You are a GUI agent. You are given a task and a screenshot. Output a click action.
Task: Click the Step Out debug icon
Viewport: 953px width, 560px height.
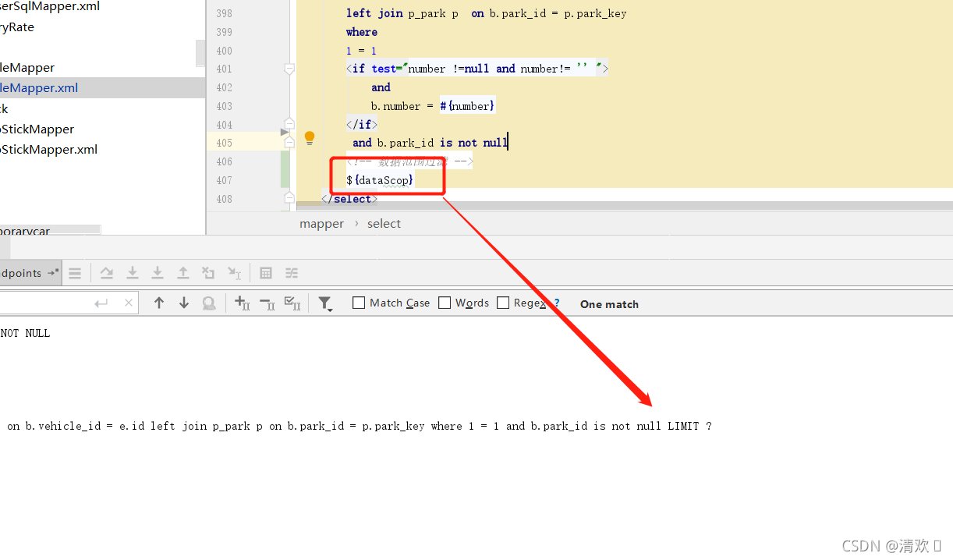pyautogui.click(x=183, y=273)
